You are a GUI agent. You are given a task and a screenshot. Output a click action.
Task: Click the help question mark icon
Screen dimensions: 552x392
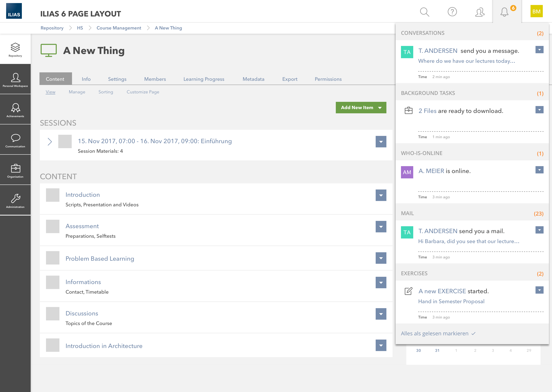[x=452, y=12]
